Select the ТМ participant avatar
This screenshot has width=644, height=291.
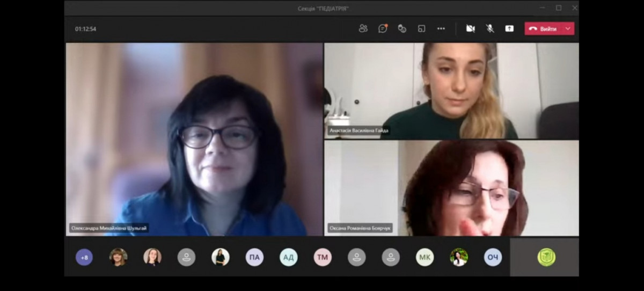(323, 257)
